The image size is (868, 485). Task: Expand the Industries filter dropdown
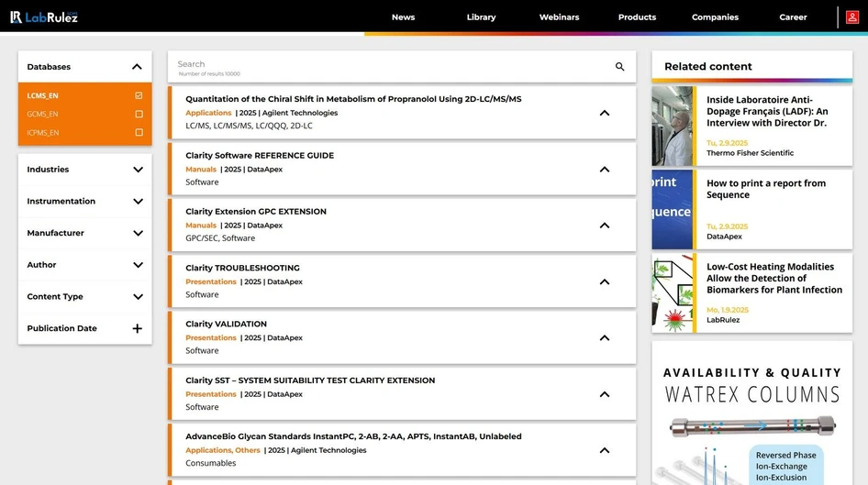[x=138, y=170]
